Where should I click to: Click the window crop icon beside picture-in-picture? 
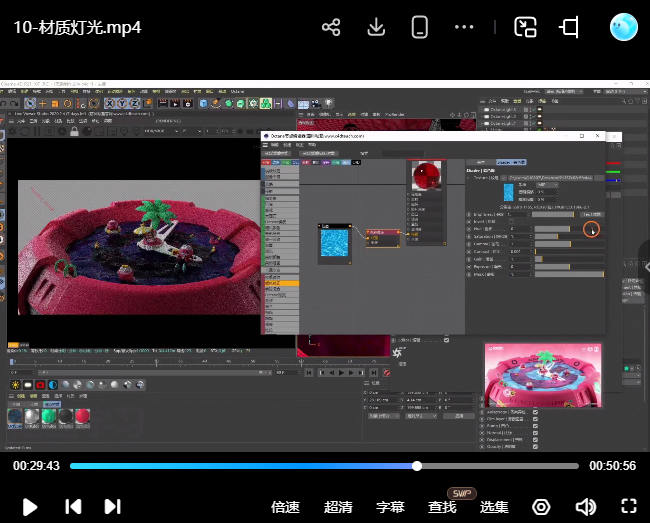[x=570, y=27]
